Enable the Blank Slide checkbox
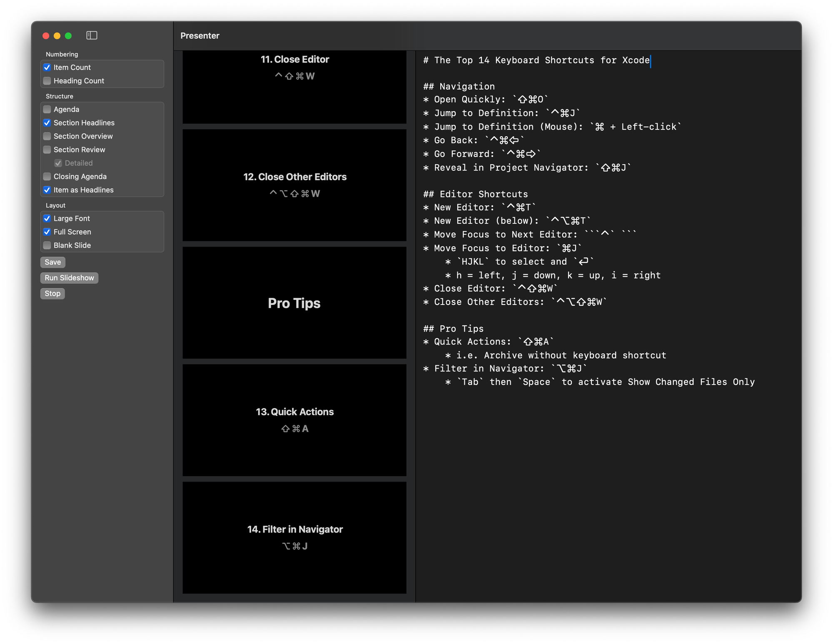 [x=47, y=245]
